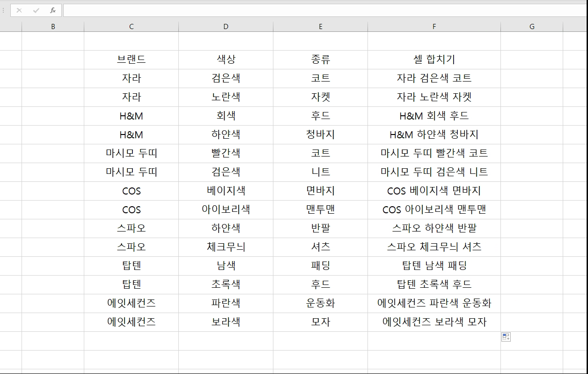Click the 빨간색 color cell

point(226,153)
